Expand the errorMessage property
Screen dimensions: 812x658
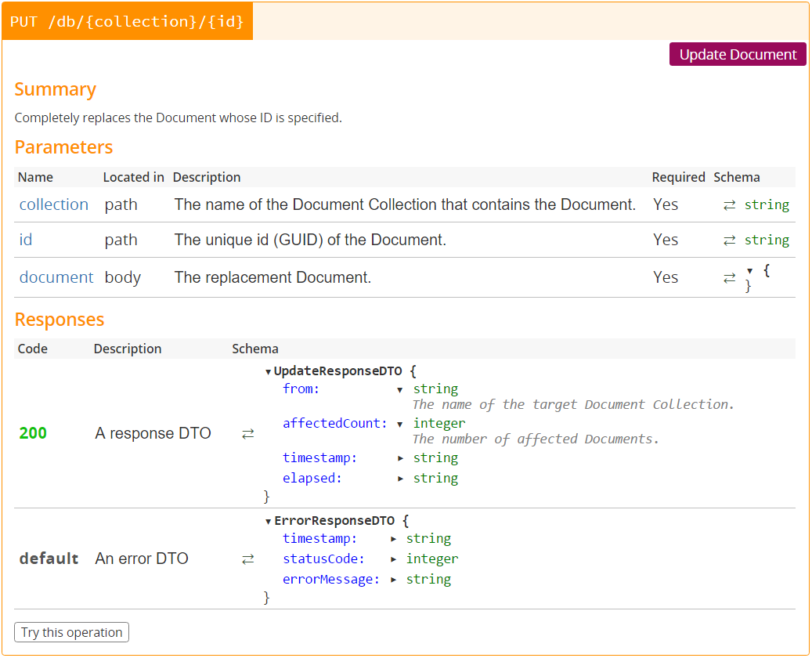click(x=394, y=580)
